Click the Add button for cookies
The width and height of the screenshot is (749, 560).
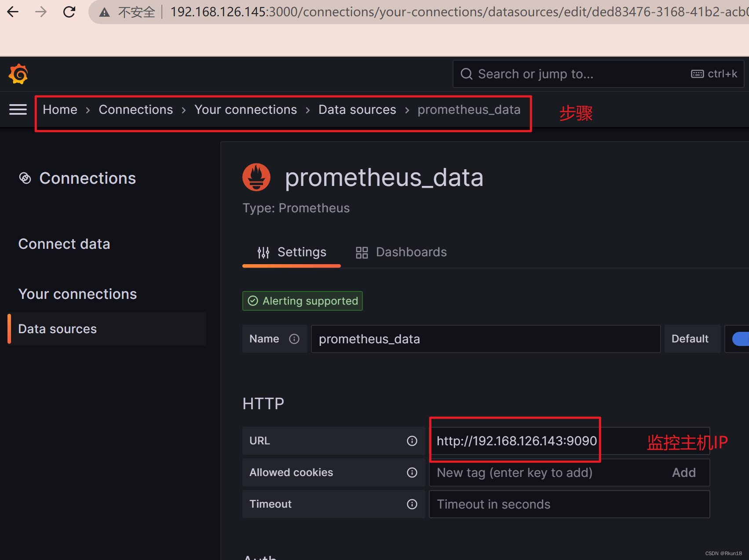click(684, 473)
